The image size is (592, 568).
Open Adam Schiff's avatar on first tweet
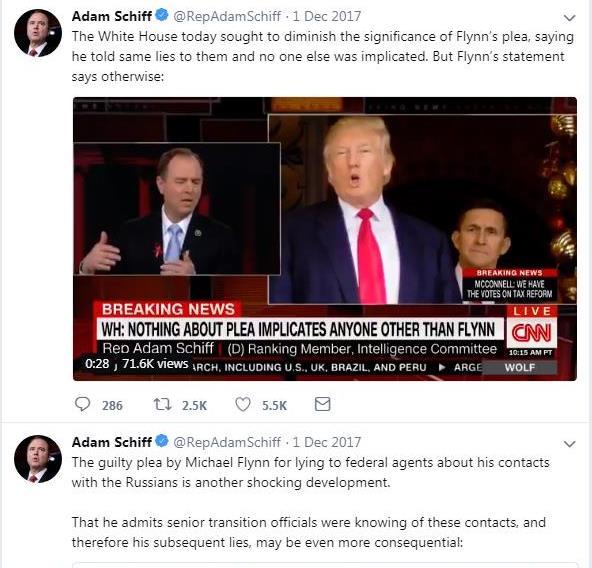click(x=38, y=33)
